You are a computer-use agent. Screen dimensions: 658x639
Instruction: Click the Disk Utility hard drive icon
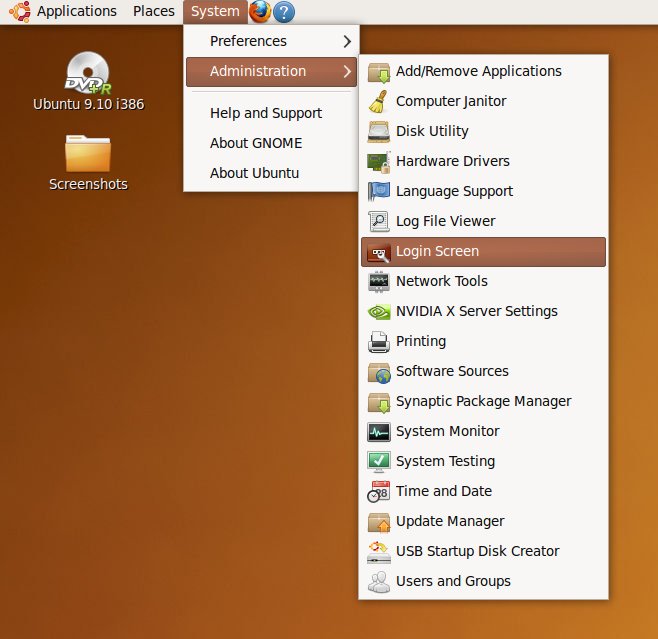379,132
